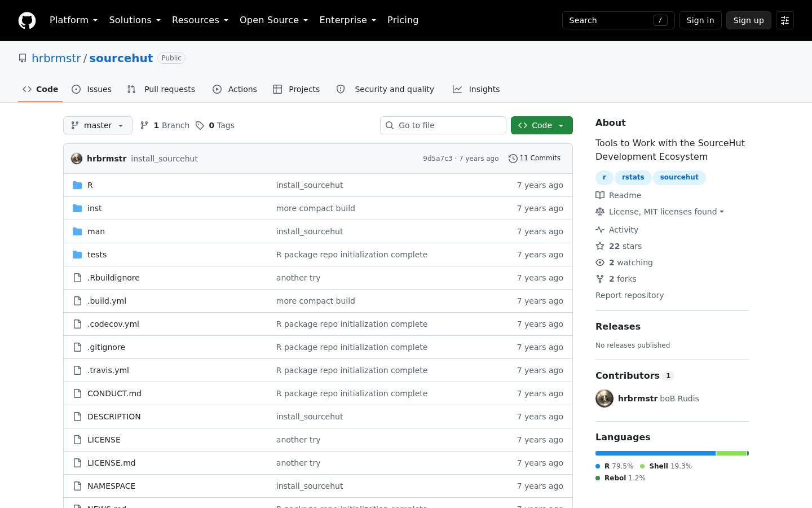Open the master branch selector dropdown
Image resolution: width=812 pixels, height=508 pixels.
tap(98, 125)
